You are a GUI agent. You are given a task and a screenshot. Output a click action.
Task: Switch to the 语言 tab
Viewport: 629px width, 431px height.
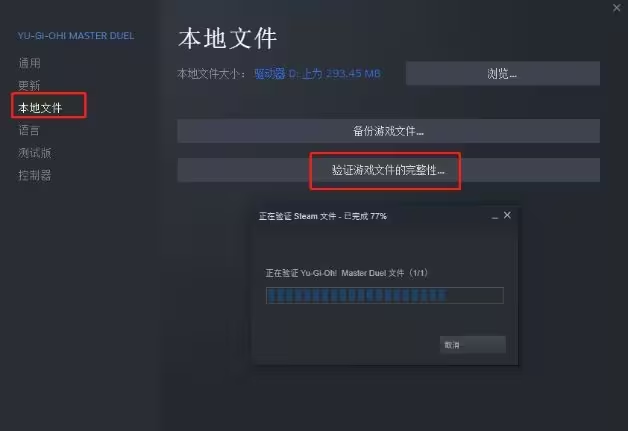coord(29,130)
